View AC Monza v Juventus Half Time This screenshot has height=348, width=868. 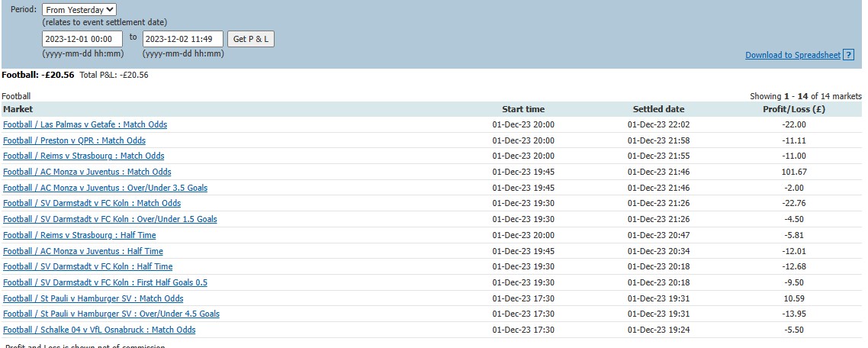pos(83,251)
